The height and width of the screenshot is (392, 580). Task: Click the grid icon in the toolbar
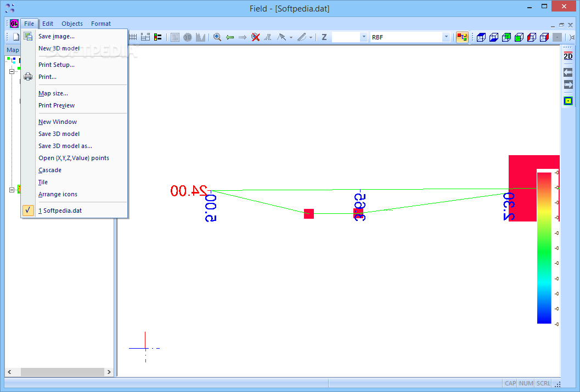(x=133, y=37)
